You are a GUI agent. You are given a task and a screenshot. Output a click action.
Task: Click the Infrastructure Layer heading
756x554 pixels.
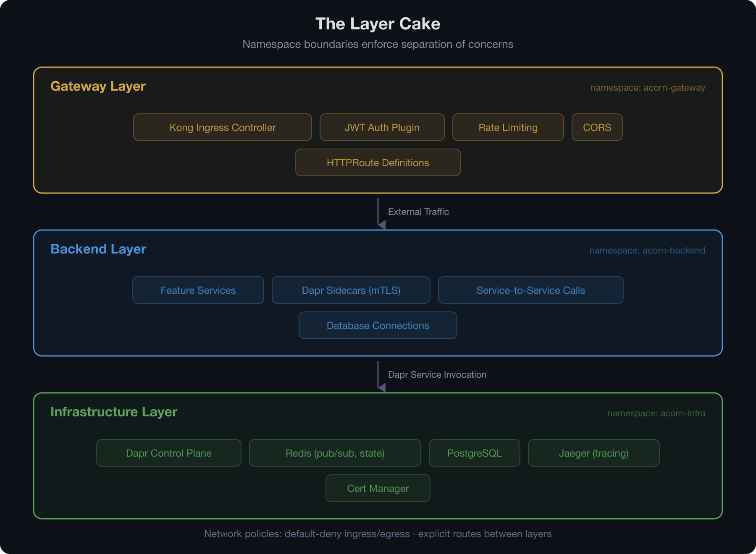click(113, 412)
